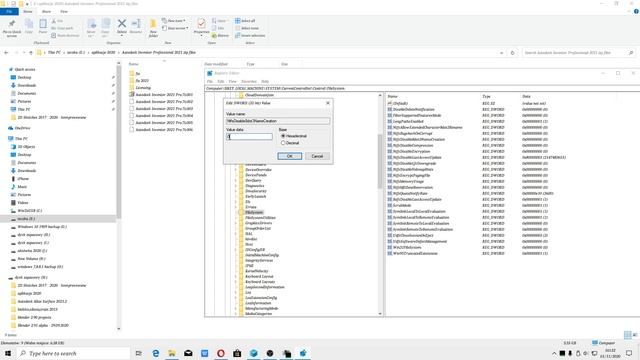
Task: Open the Explorer File tab
Action: 9,11
